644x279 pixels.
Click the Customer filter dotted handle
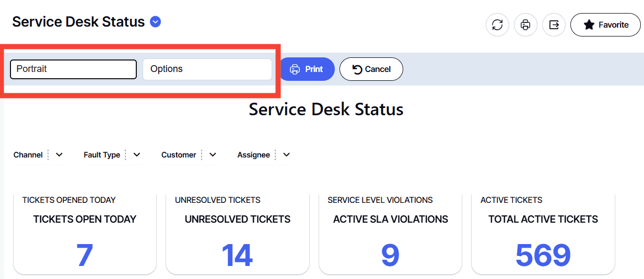point(202,155)
